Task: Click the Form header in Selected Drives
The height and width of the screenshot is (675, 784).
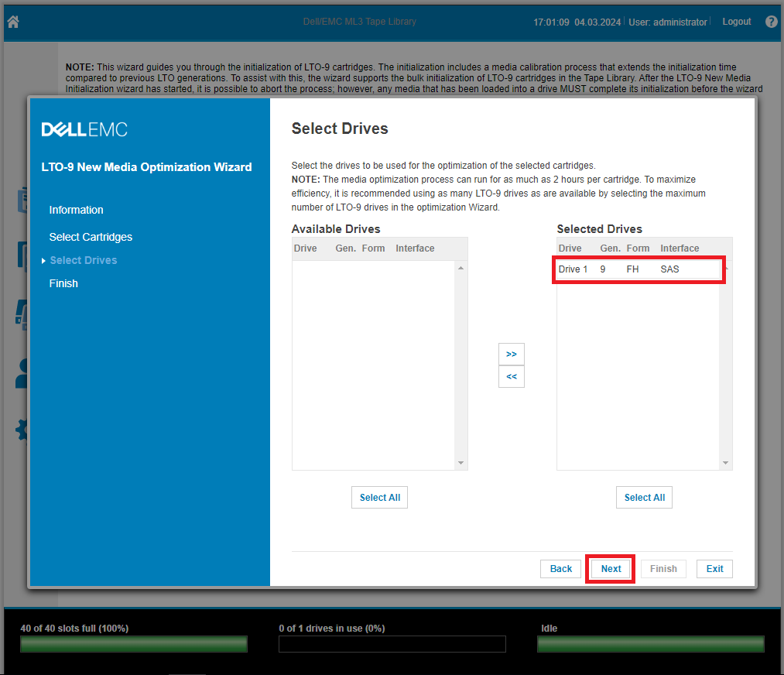Action: tap(638, 248)
